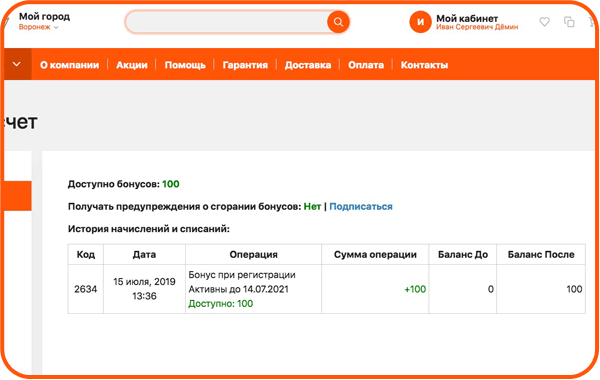Image resolution: width=600 pixels, height=380 pixels.
Task: Click the green available bonuses value 100
Action: [x=171, y=184]
